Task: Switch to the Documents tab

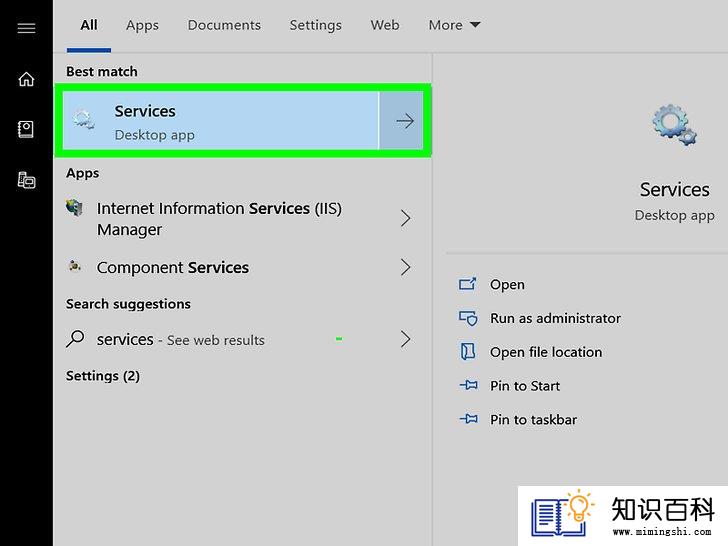Action: 224,25
